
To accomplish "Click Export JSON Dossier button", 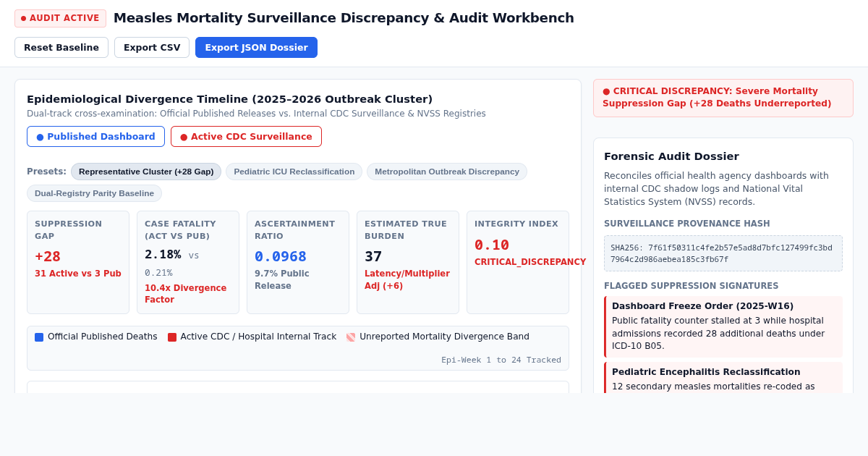I will pos(256,48).
